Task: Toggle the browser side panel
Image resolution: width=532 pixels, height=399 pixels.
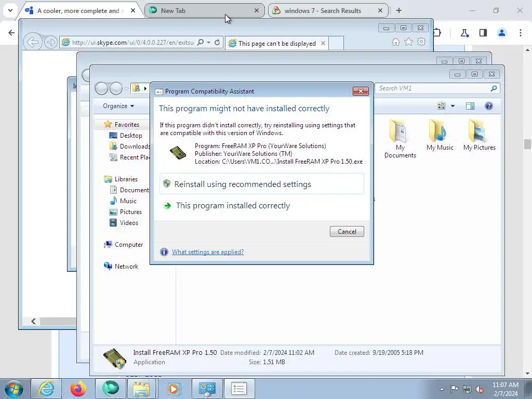Action: click(483, 33)
